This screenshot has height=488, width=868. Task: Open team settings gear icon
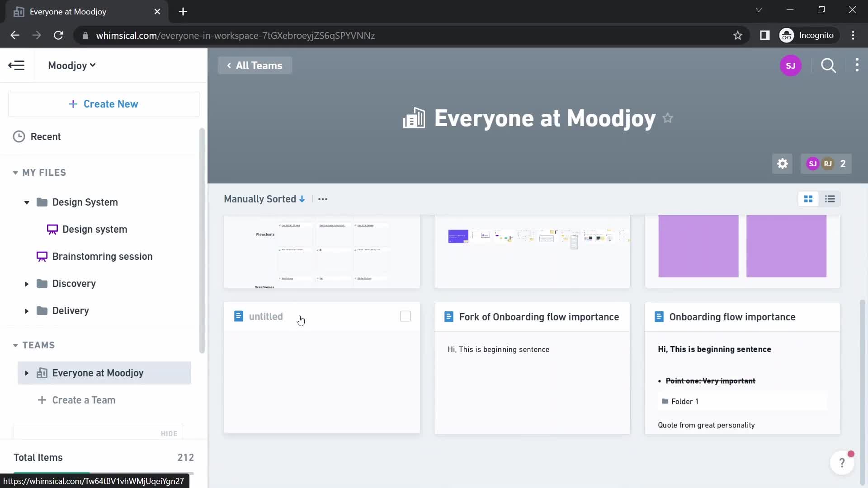[x=783, y=164]
